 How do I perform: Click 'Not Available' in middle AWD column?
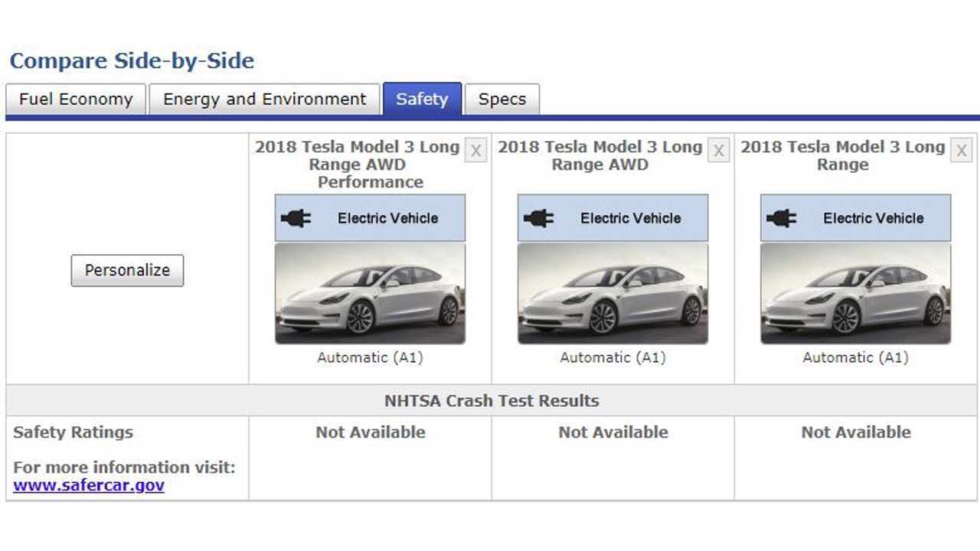(x=613, y=432)
